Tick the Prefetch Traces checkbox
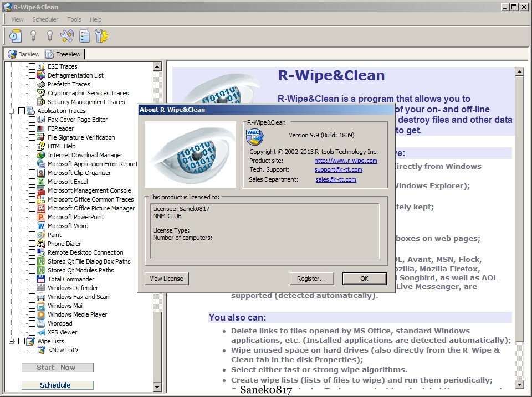Image resolution: width=532 pixels, height=397 pixels. [x=32, y=84]
